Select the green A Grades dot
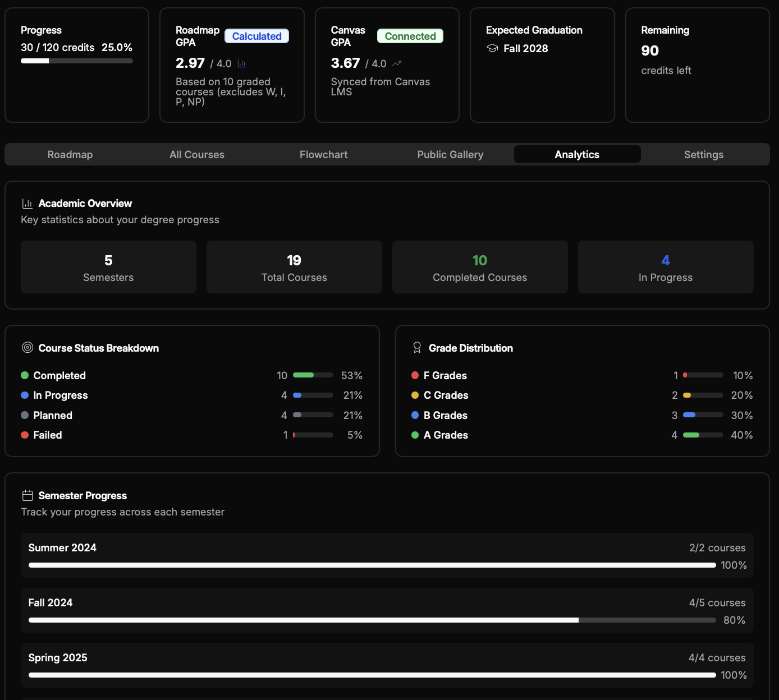Screen dimensions: 779x700 pyautogui.click(x=415, y=435)
